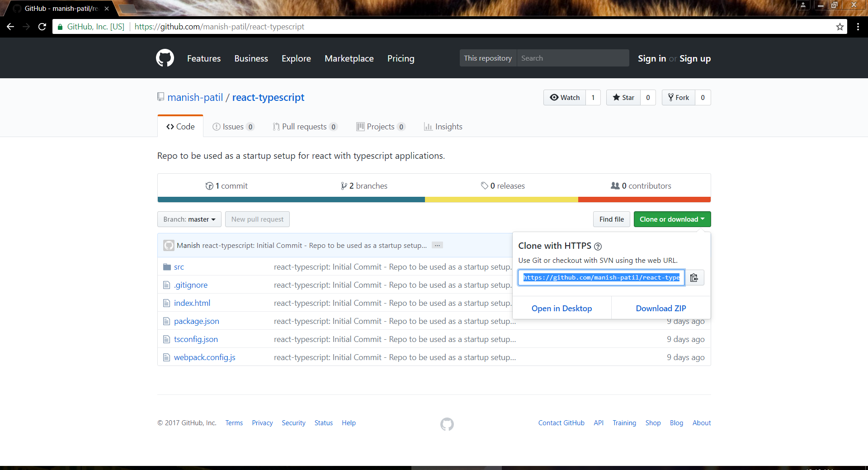
Task: Open the src folder link
Action: [x=179, y=267]
